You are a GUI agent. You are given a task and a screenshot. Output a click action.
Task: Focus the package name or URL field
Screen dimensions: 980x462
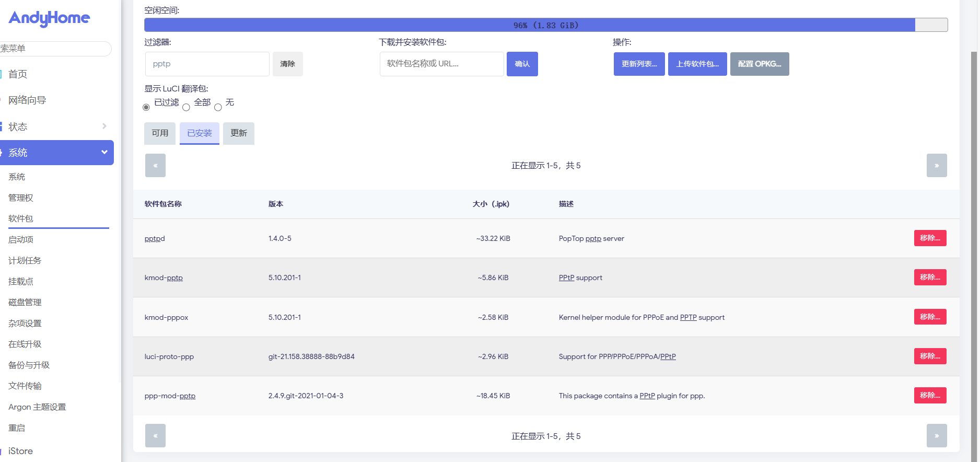[441, 64]
